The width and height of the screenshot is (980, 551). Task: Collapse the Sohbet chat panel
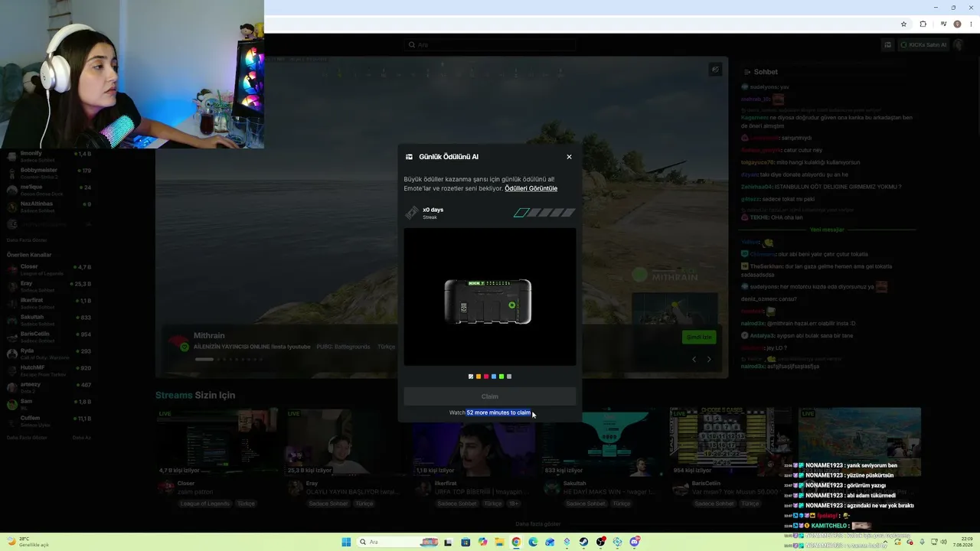click(x=747, y=72)
